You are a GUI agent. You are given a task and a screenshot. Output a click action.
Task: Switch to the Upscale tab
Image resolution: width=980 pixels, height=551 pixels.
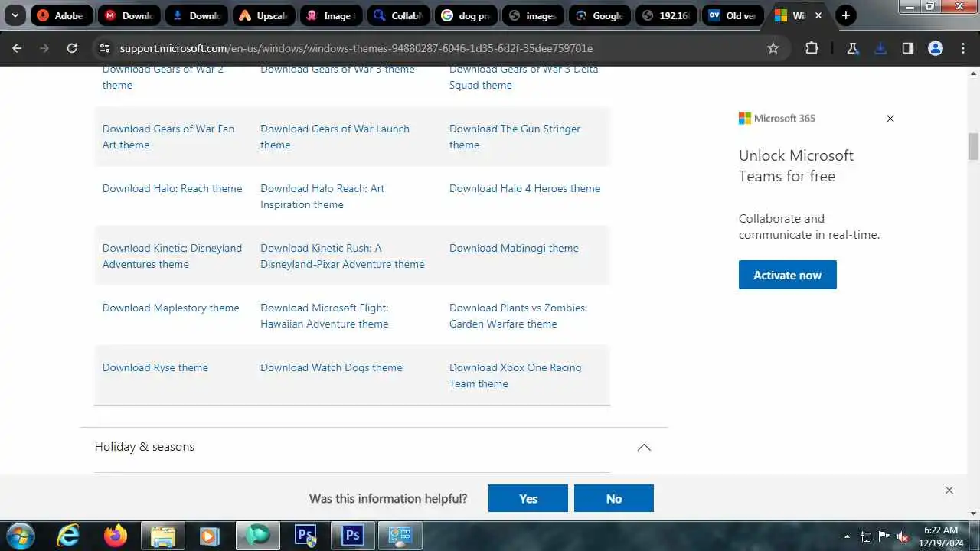click(263, 15)
